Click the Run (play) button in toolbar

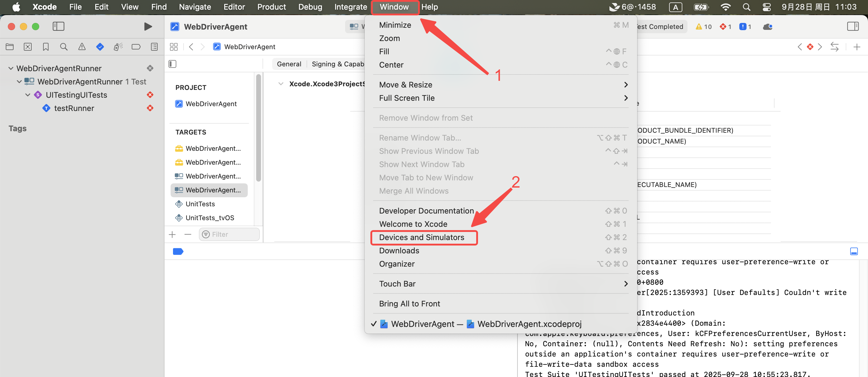(148, 26)
